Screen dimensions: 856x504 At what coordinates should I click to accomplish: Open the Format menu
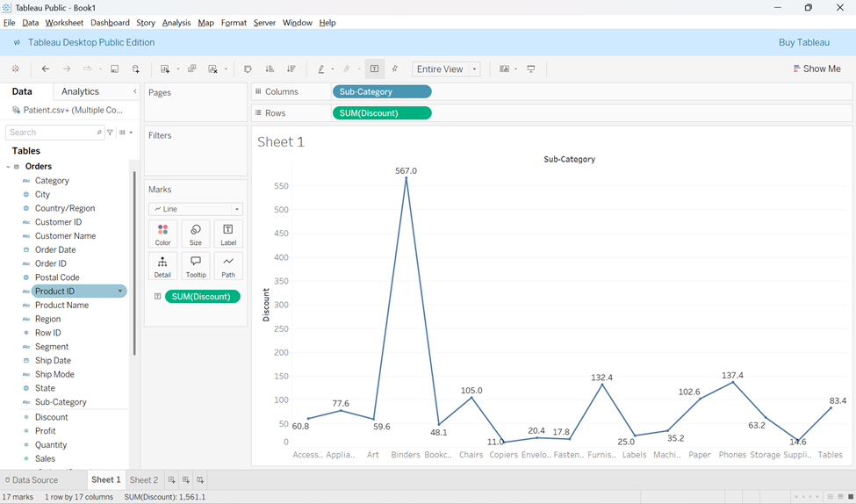(x=234, y=22)
